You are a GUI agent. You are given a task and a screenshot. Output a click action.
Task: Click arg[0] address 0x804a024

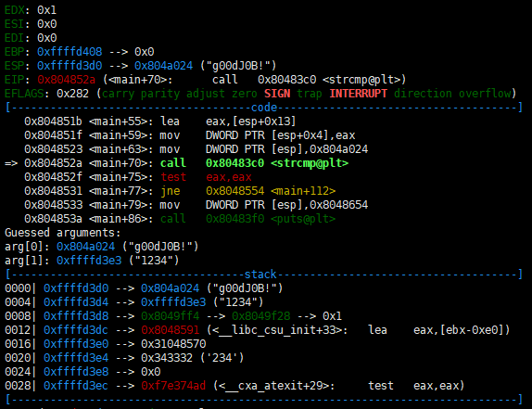[x=85, y=247]
